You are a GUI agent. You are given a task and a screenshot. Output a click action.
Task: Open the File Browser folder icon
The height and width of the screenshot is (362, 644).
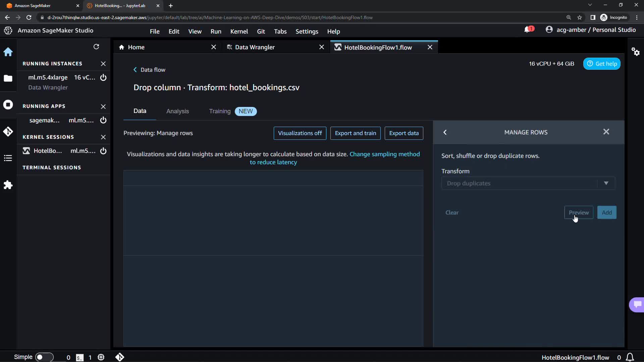[8, 78]
